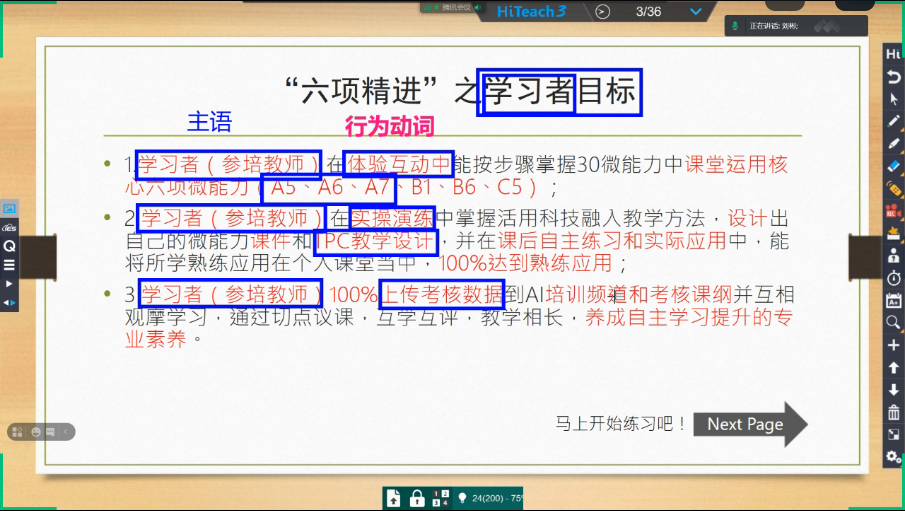Image resolution: width=905 pixels, height=511 pixels.
Task: Collapse the bottom-left floating toolbar chevron
Action: pos(66,432)
